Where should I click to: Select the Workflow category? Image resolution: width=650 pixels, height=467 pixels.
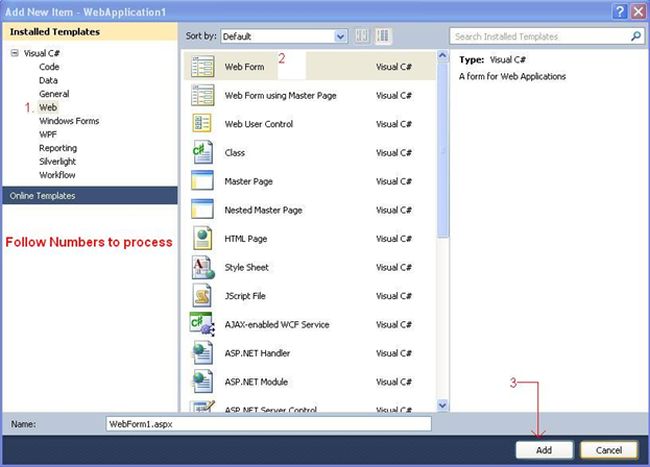[x=57, y=175]
